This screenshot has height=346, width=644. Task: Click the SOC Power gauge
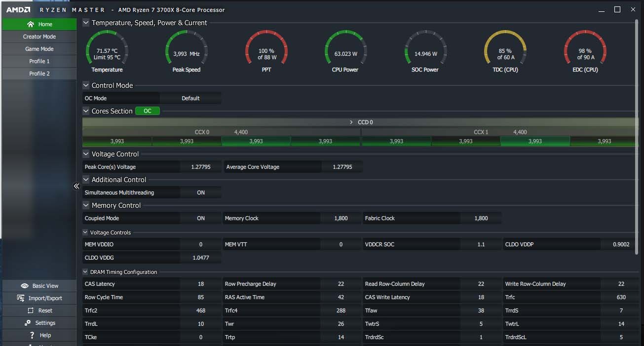(425, 51)
